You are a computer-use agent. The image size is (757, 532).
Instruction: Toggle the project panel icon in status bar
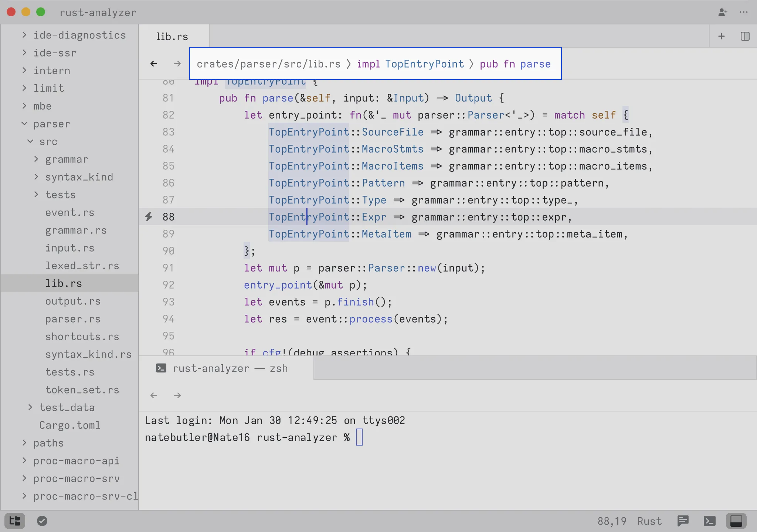pos(15,521)
